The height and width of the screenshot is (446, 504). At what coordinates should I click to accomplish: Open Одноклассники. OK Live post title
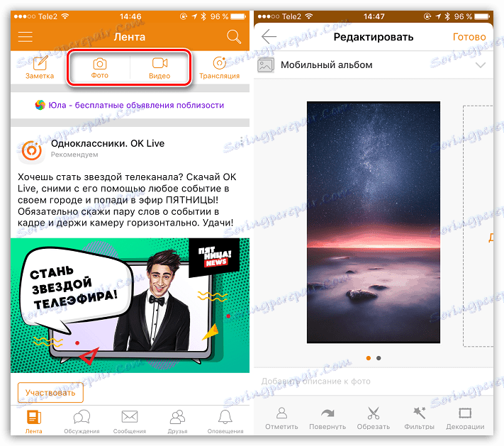(108, 143)
